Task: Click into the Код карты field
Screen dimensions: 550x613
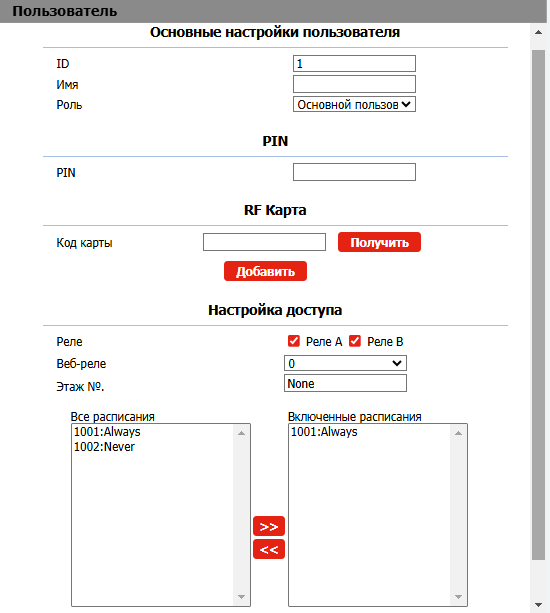Action: point(264,242)
